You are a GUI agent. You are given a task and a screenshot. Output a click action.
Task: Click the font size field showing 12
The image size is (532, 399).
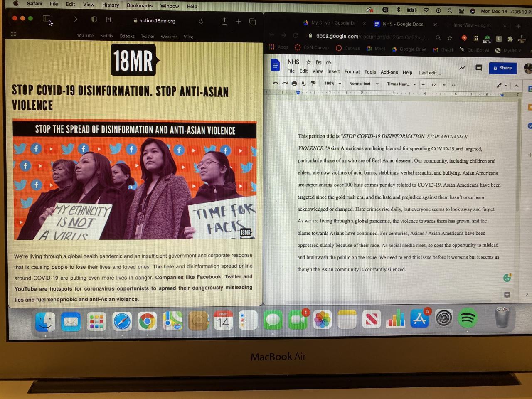pos(433,85)
